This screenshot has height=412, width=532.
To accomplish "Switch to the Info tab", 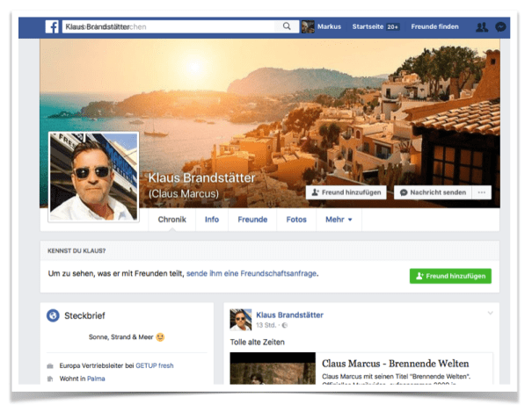I will [x=212, y=220].
